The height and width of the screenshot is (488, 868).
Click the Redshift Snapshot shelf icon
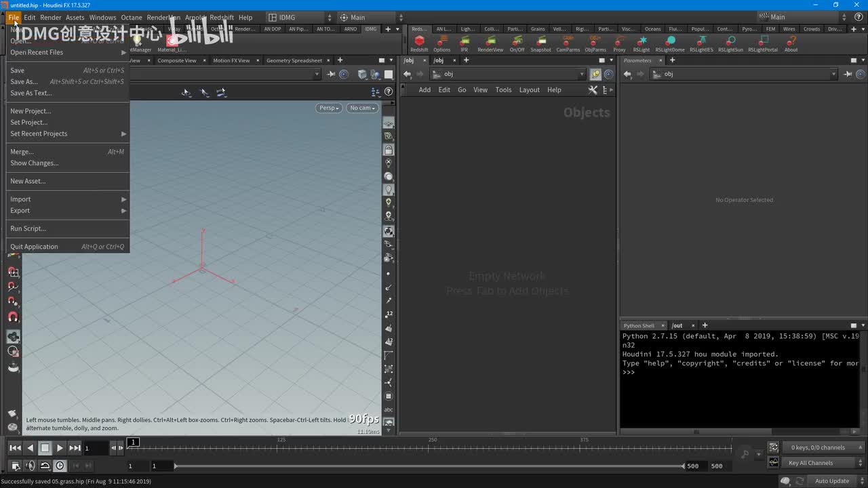[x=540, y=43]
